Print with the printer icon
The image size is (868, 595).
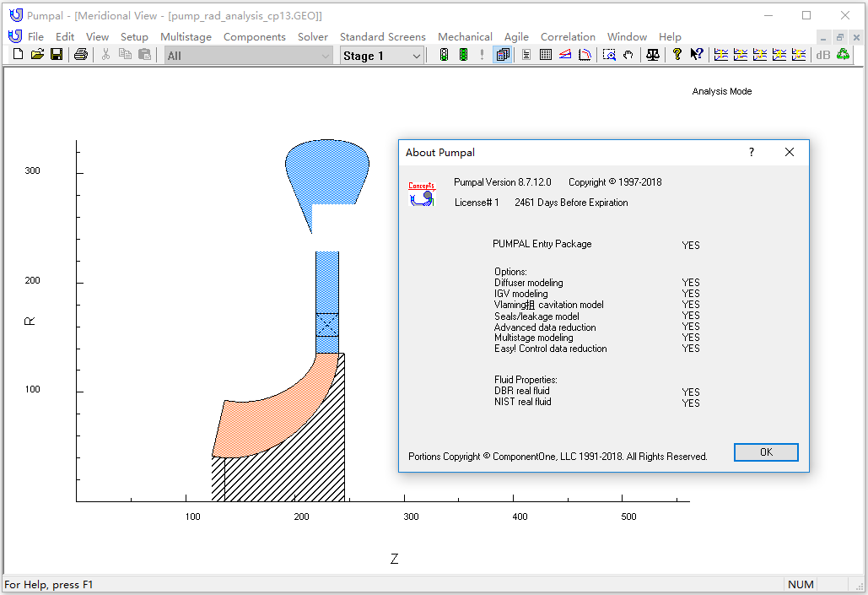pyautogui.click(x=81, y=55)
